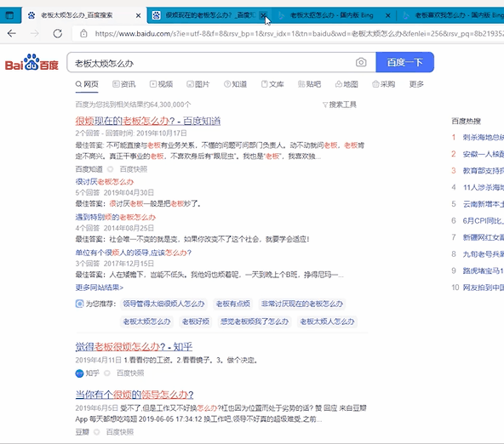Close the 很烦现在的老板怎么办 tab
This screenshot has height=444, width=504.
pyautogui.click(x=263, y=15)
